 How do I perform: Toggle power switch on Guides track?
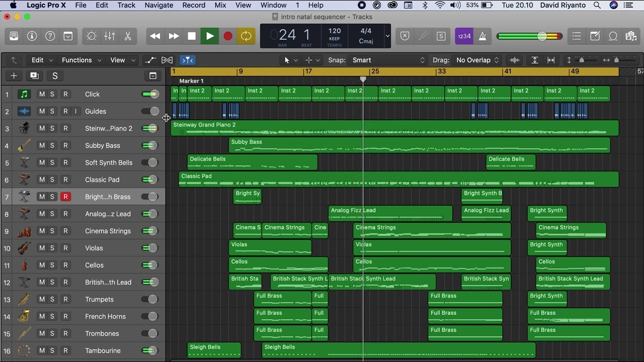(x=150, y=111)
